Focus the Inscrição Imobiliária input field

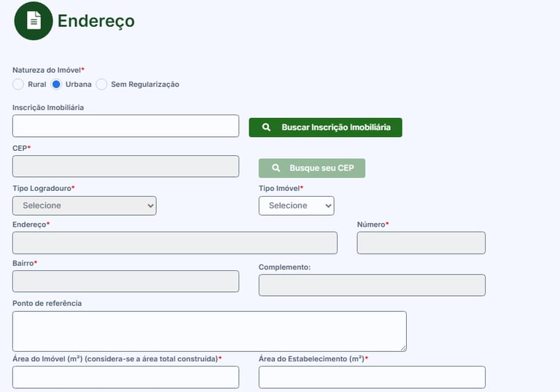coord(125,125)
